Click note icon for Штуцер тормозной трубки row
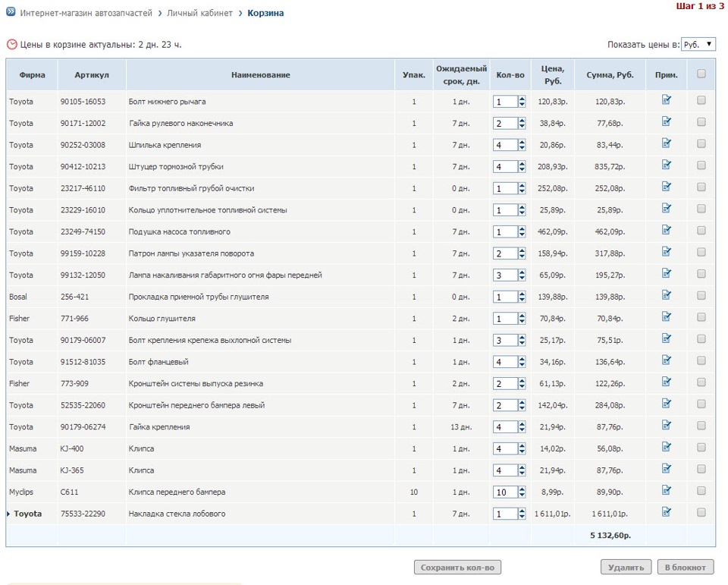Viewport: 728px width, 585px height. tap(667, 165)
